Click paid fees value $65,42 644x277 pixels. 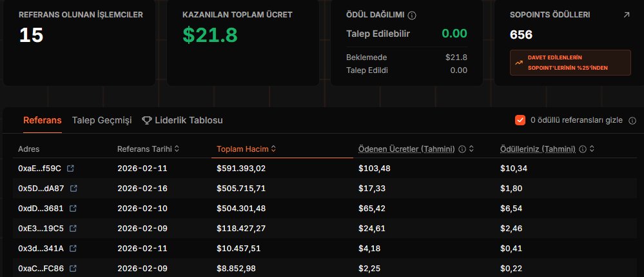(372, 209)
